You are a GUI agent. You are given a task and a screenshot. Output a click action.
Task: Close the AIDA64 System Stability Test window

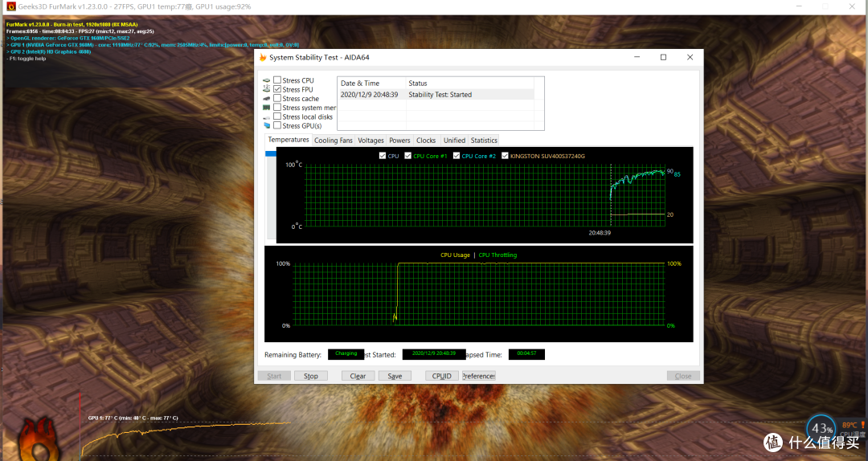pyautogui.click(x=690, y=57)
